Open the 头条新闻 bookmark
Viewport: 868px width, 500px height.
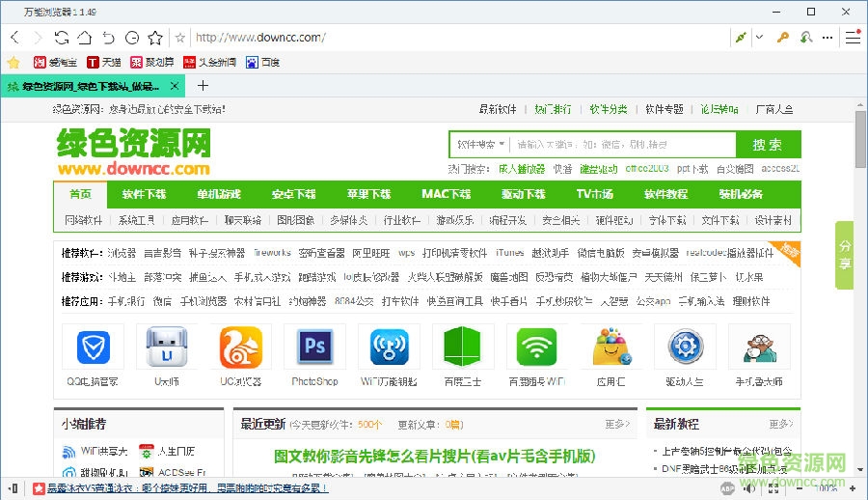tap(210, 62)
